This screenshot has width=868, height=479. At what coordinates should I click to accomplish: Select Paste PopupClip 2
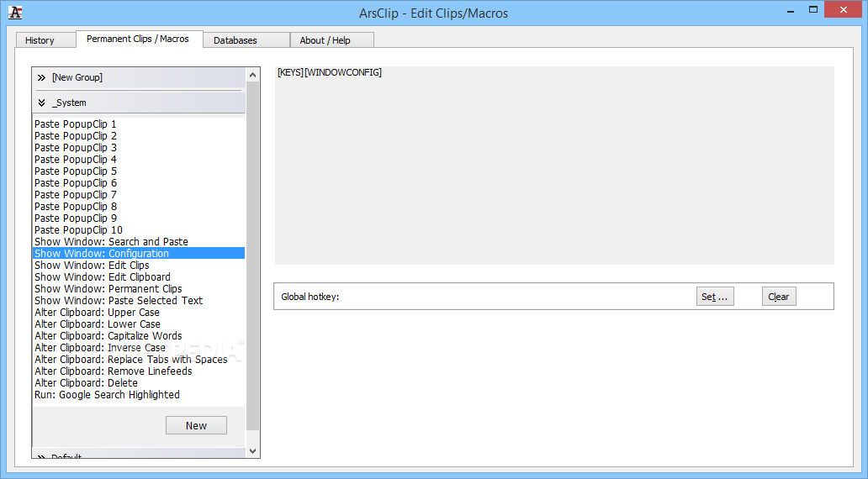(139, 136)
